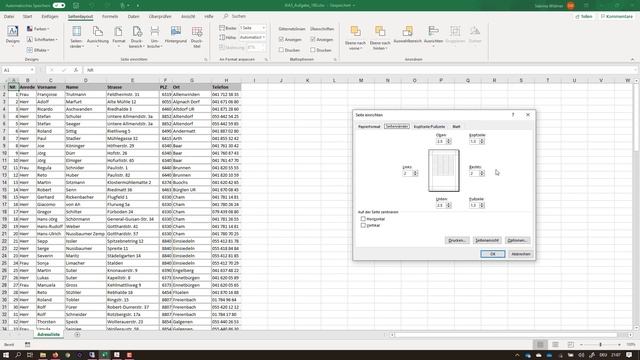The width and height of the screenshot is (640, 360).
Task: Check Vertikal centering in dialog
Action: (363, 225)
